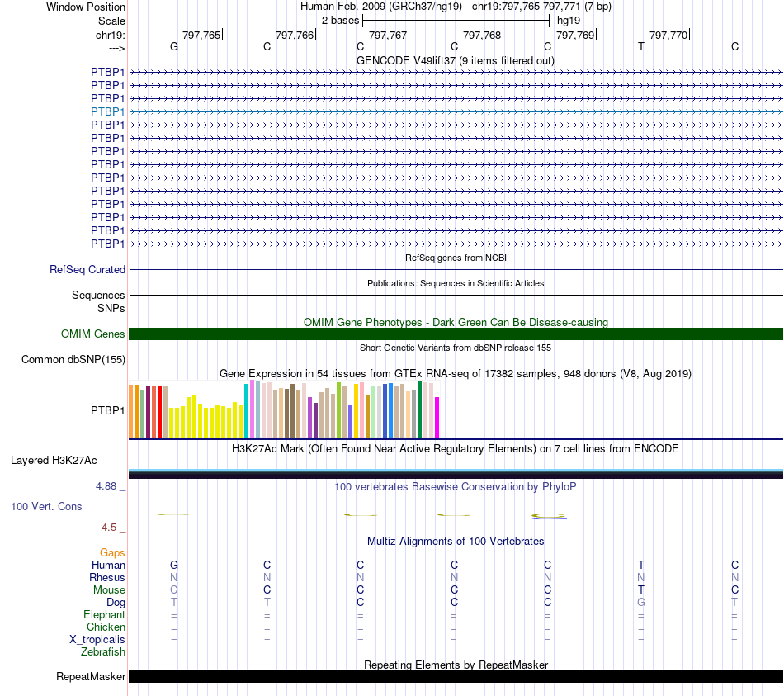Image resolution: width=784 pixels, height=696 pixels.
Task: Click the G base in the Dog alignment row
Action: [x=641, y=603]
